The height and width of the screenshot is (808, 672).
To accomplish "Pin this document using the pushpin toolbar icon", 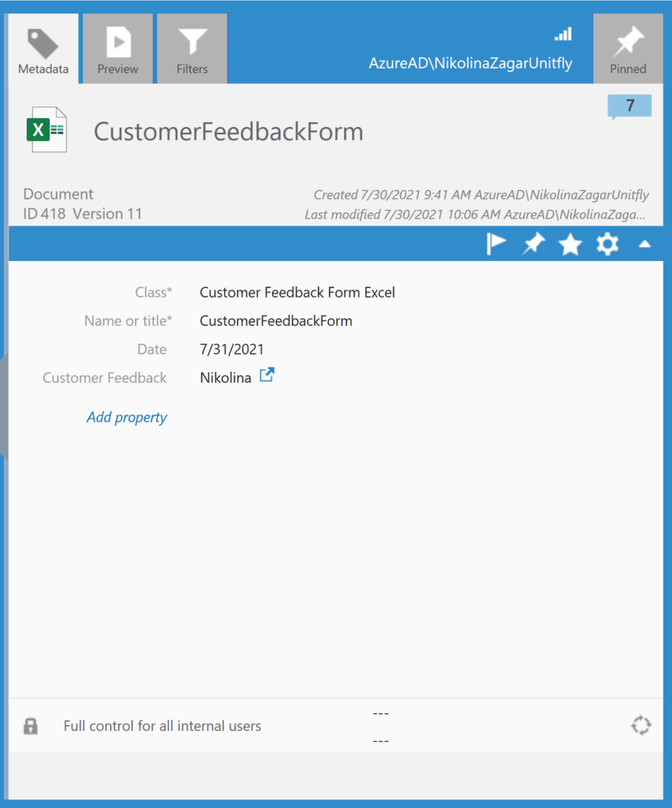I will [533, 244].
